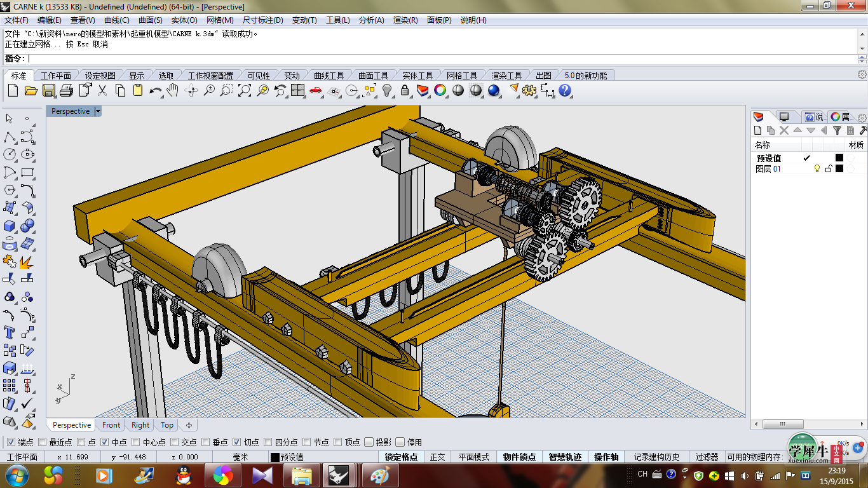Click the four-viewport layout icon
The width and height of the screenshot is (868, 488).
pos(298,91)
